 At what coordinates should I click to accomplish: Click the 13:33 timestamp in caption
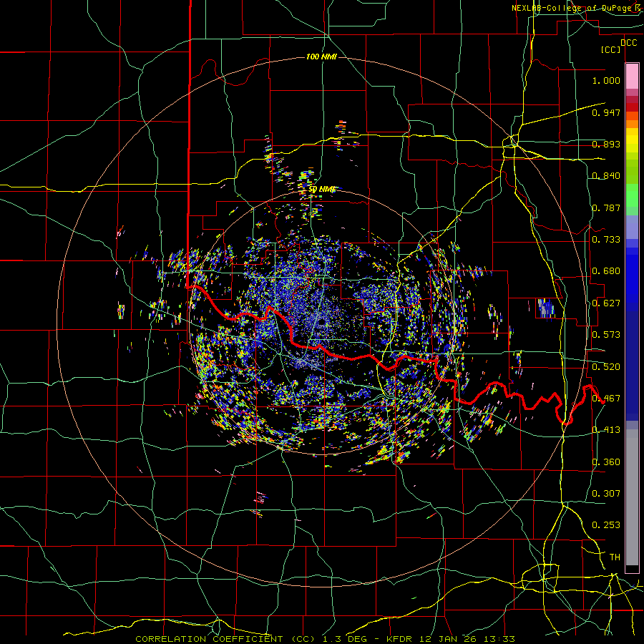pos(498,639)
